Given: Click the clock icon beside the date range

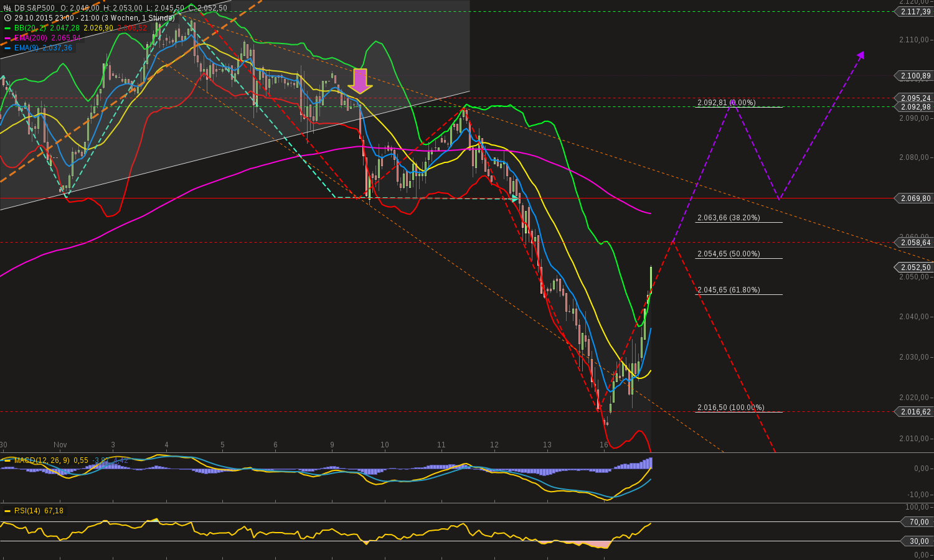Looking at the screenshot, I should [x=7, y=18].
